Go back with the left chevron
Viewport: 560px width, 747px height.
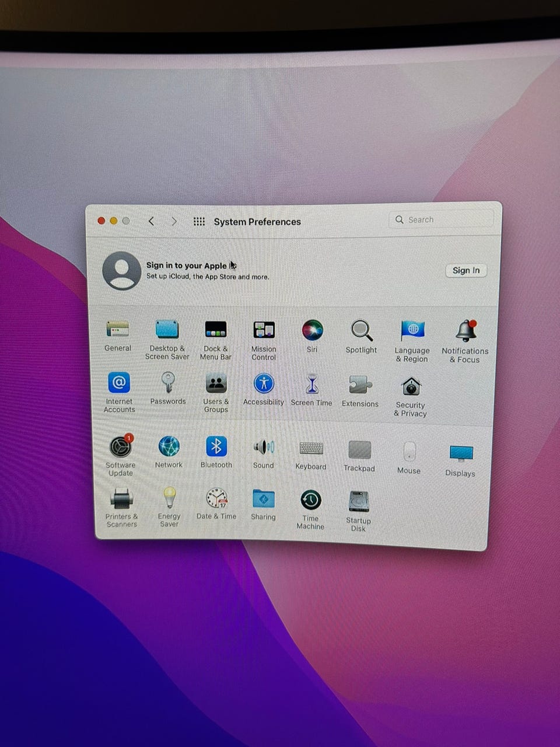(x=152, y=221)
